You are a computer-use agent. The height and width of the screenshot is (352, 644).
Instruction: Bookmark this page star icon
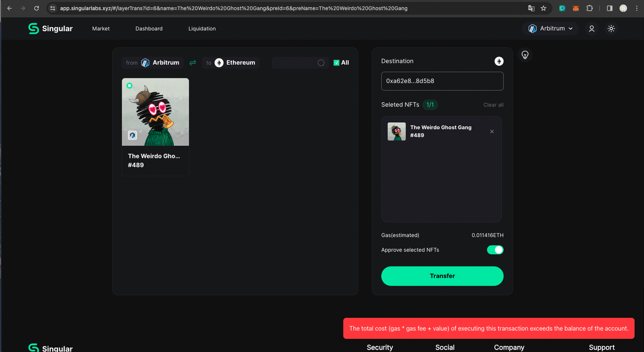coord(543,9)
